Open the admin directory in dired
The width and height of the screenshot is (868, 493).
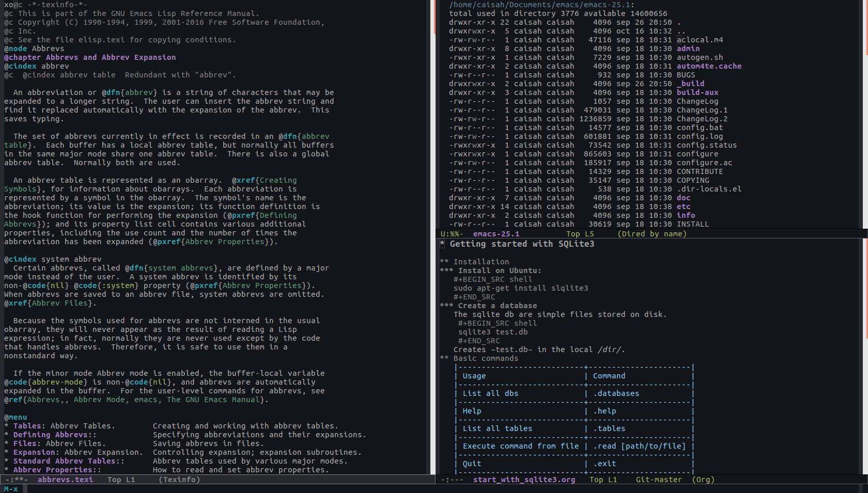(688, 49)
